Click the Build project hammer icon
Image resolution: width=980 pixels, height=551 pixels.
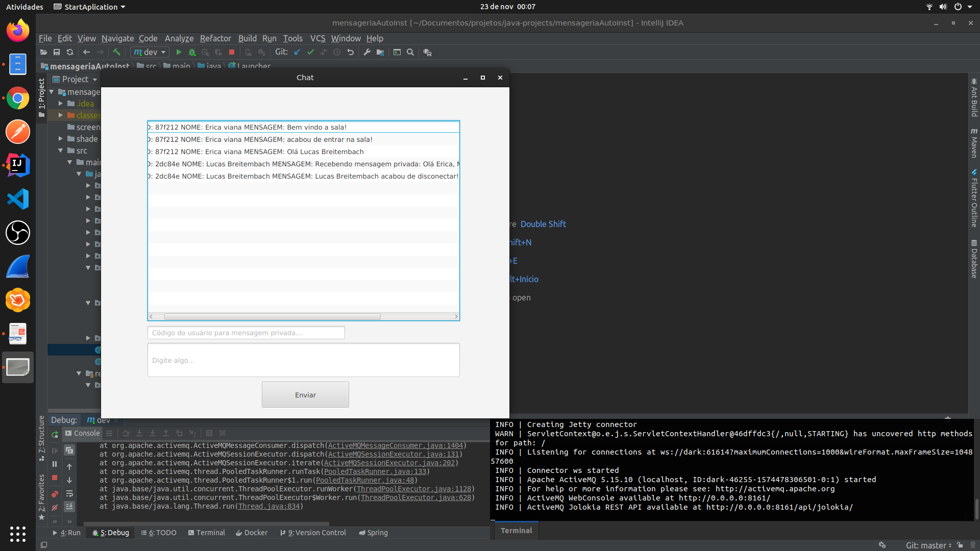coord(116,52)
